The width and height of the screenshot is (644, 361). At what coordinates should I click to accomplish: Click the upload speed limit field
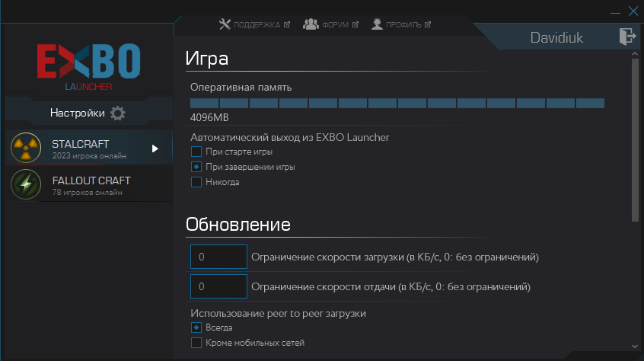(x=218, y=286)
